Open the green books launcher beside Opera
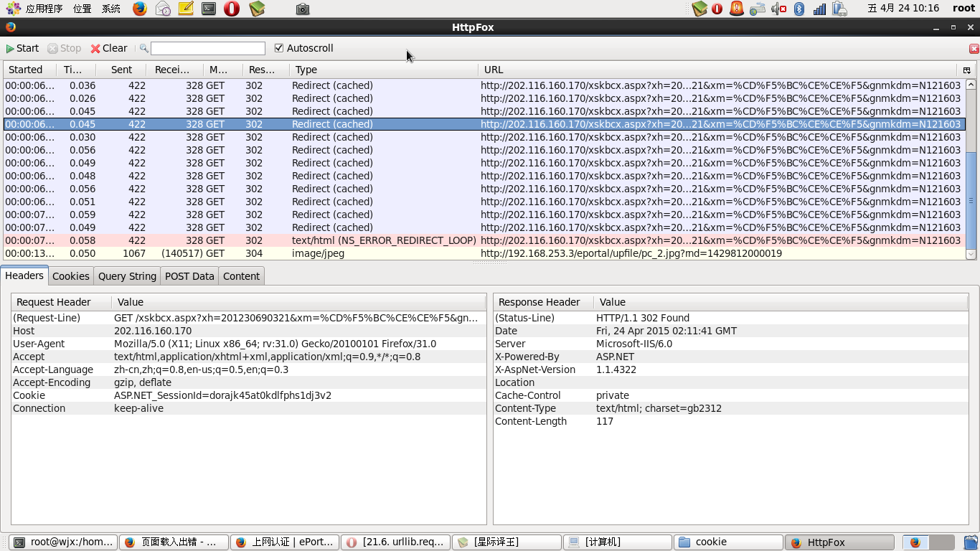Image resolution: width=980 pixels, height=551 pixels. coord(257,9)
